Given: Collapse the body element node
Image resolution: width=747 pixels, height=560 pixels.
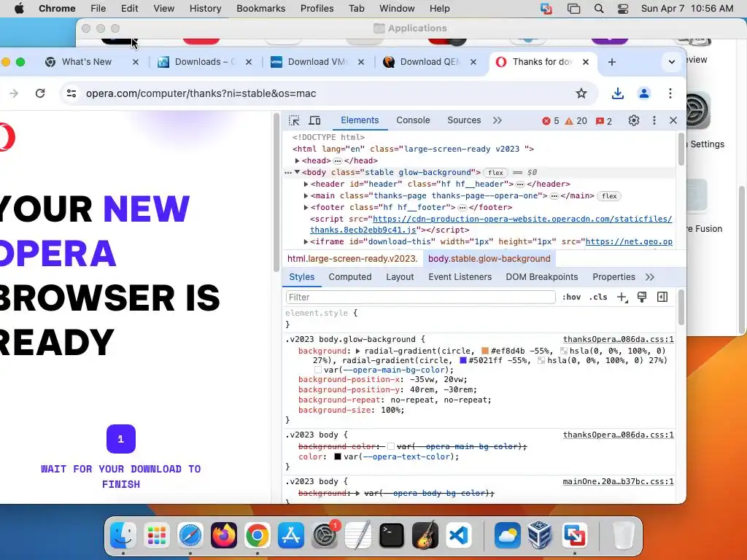Looking at the screenshot, I should [x=298, y=172].
